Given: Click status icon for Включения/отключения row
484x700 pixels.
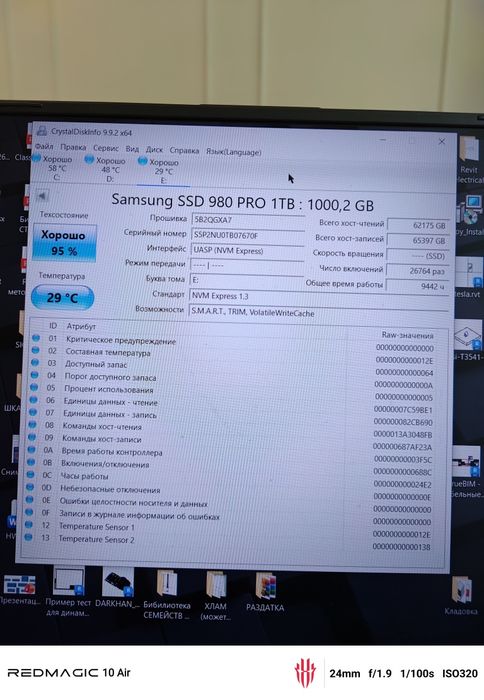Looking at the screenshot, I should (x=31, y=462).
